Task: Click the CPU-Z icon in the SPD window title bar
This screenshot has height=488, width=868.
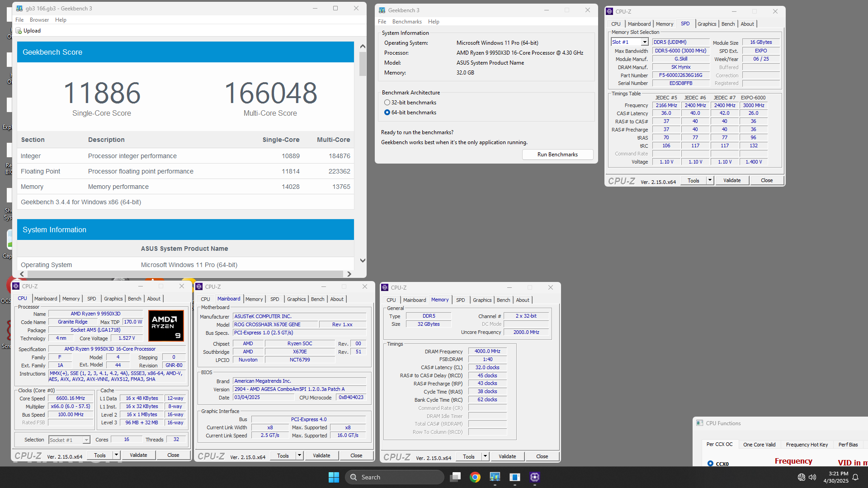Action: (609, 11)
